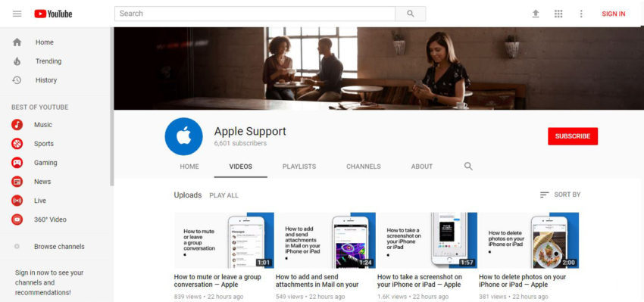Click the History clock icon

(17, 80)
